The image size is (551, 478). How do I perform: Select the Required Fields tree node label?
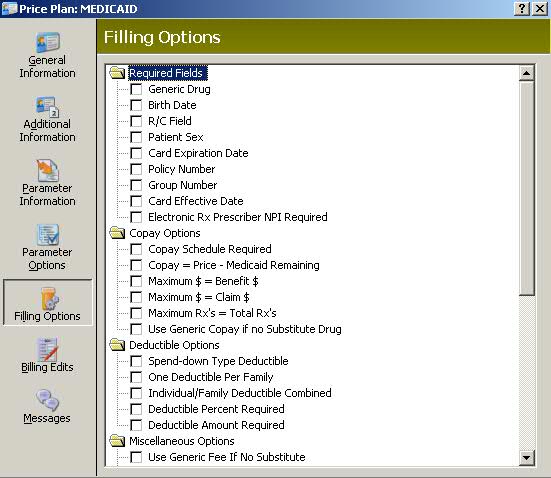[167, 73]
